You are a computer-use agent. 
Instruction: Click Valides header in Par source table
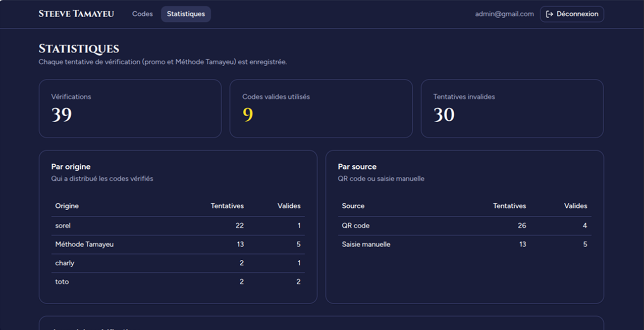[x=576, y=206]
